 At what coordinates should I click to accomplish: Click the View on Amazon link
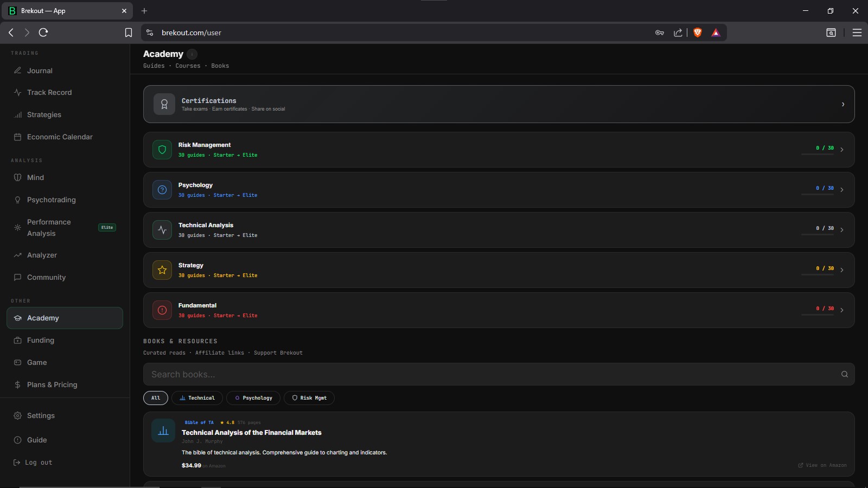point(822,465)
